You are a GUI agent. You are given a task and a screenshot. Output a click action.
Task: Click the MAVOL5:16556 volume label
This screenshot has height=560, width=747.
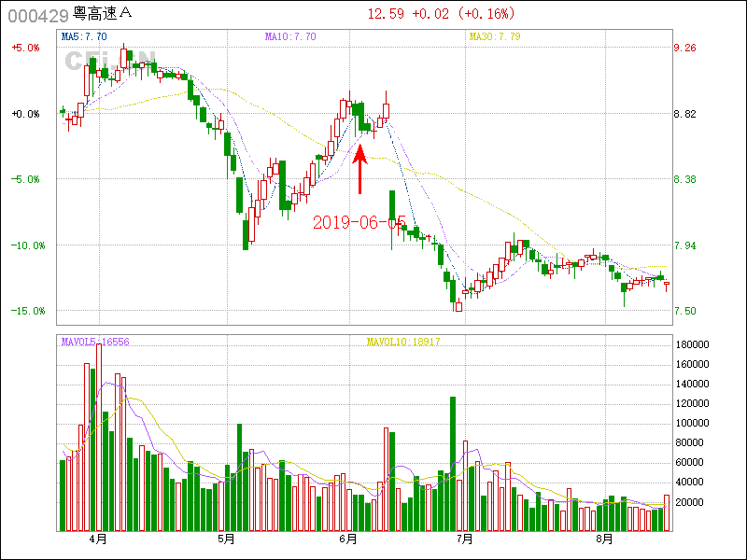(95, 342)
